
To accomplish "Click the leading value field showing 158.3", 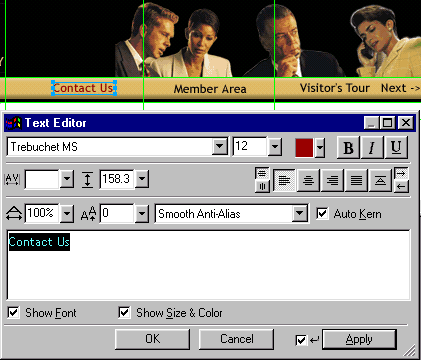I will pyautogui.click(x=117, y=179).
